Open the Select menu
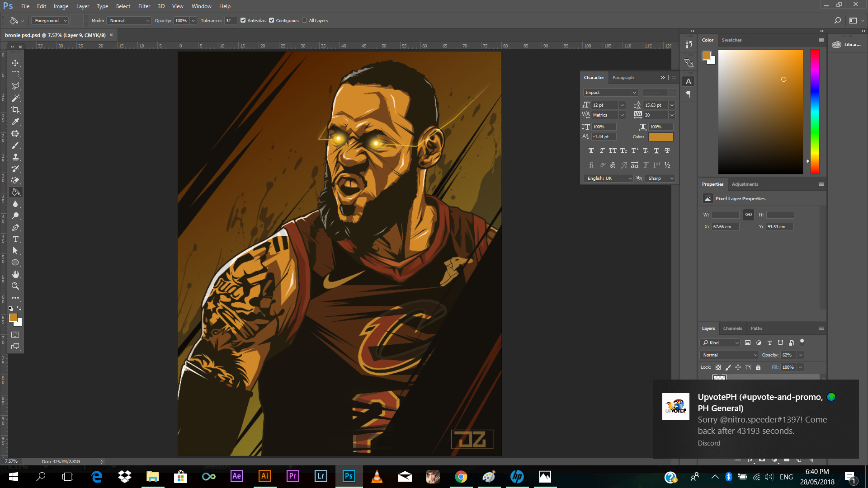Image resolution: width=868 pixels, height=488 pixels. (123, 6)
